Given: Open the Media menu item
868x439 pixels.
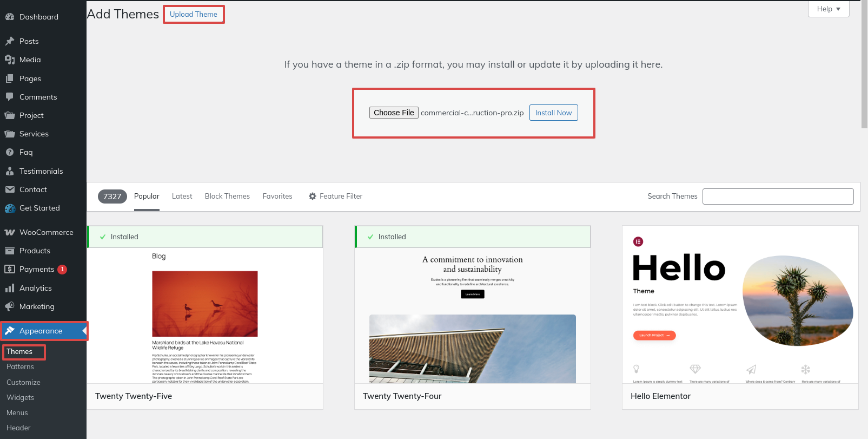Looking at the screenshot, I should (43, 60).
